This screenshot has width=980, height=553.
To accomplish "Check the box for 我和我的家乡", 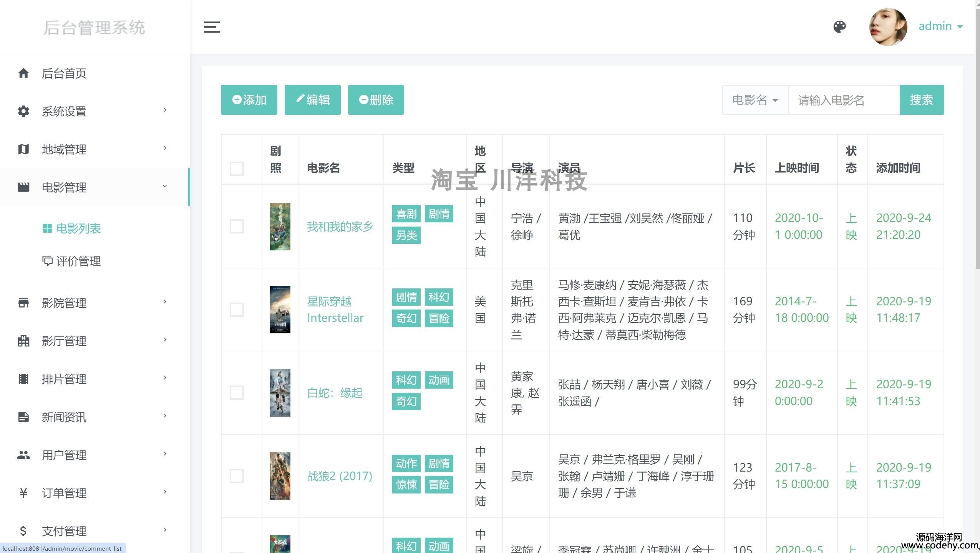I will 237,227.
